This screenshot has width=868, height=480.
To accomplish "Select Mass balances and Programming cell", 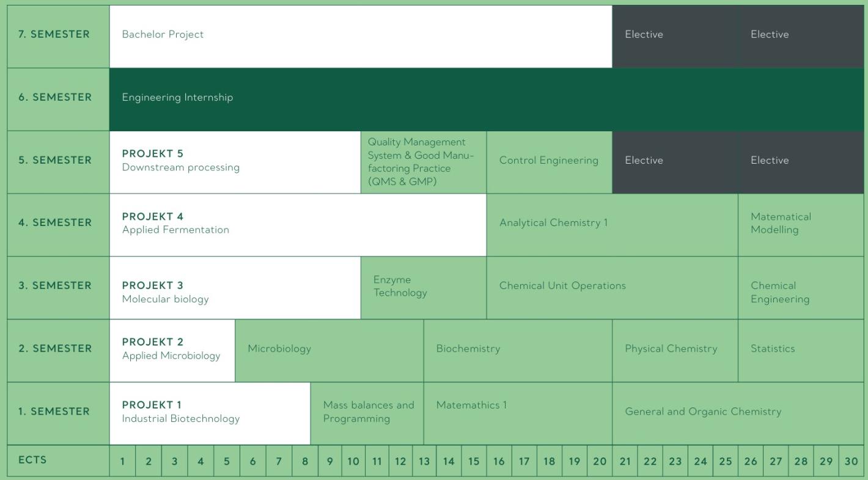I will 367,413.
